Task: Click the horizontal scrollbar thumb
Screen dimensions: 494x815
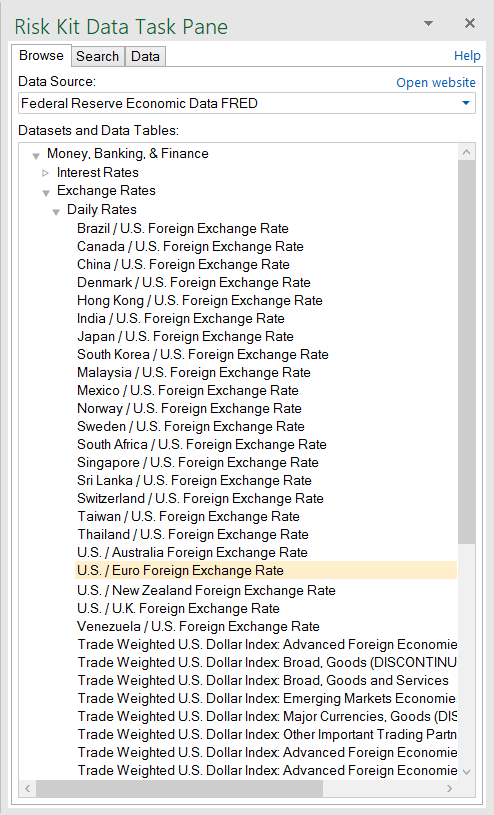Action: [x=179, y=788]
